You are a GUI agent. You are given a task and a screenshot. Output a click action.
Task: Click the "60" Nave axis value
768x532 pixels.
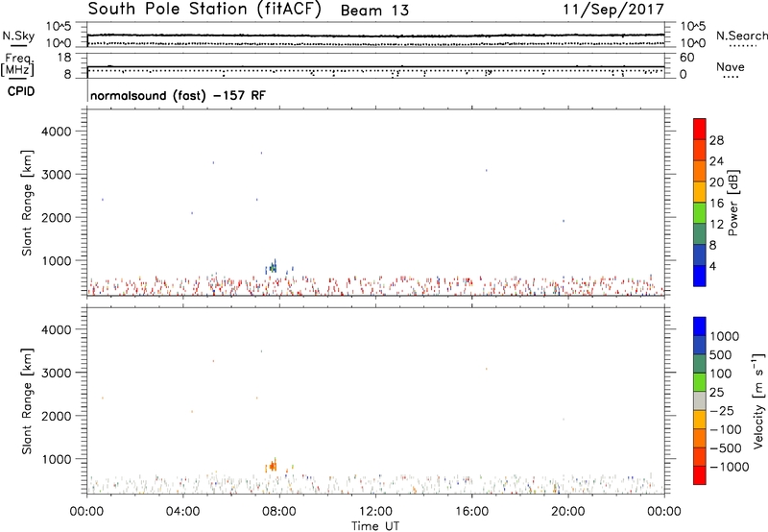click(686, 58)
